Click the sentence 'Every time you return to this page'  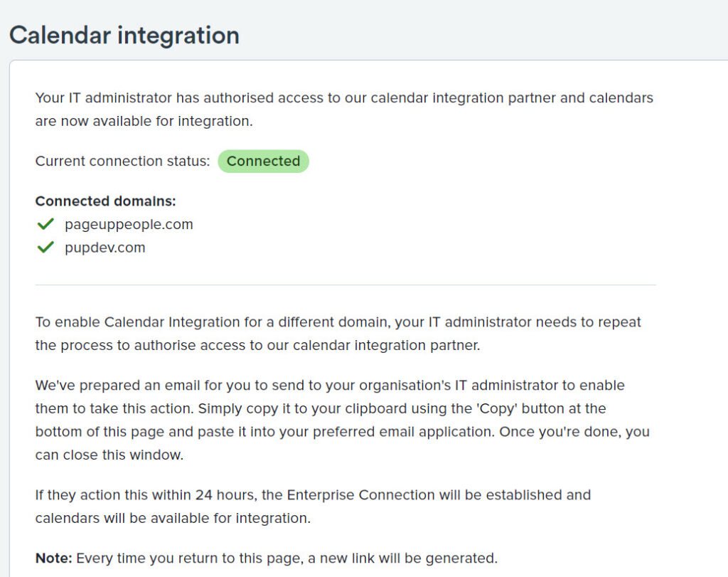point(287,559)
